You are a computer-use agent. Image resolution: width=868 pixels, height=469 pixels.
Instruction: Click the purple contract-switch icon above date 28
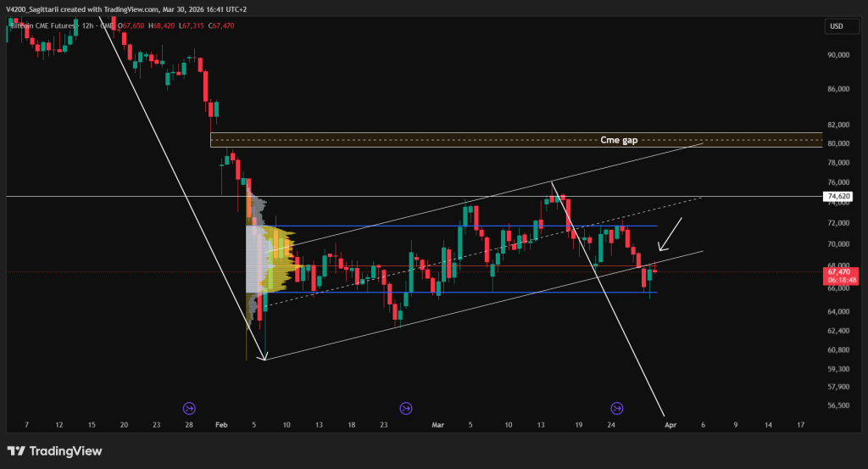click(x=189, y=408)
